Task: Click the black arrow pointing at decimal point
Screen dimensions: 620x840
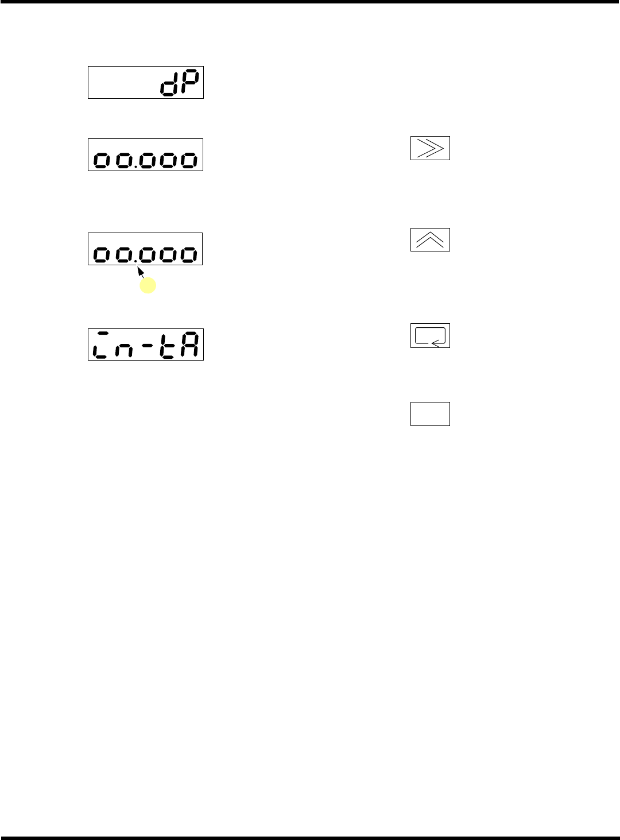Action: click(x=141, y=272)
